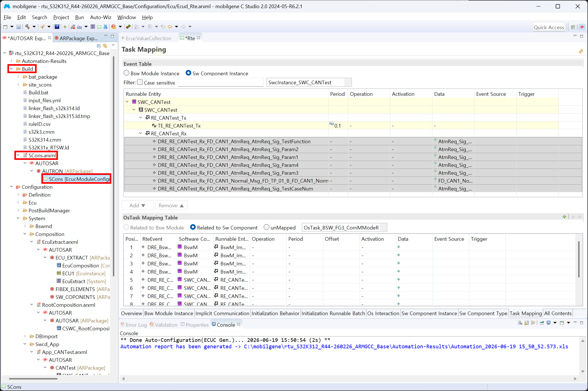Switch to All Contents tab
The height and width of the screenshot is (391, 588).
pos(558,313)
